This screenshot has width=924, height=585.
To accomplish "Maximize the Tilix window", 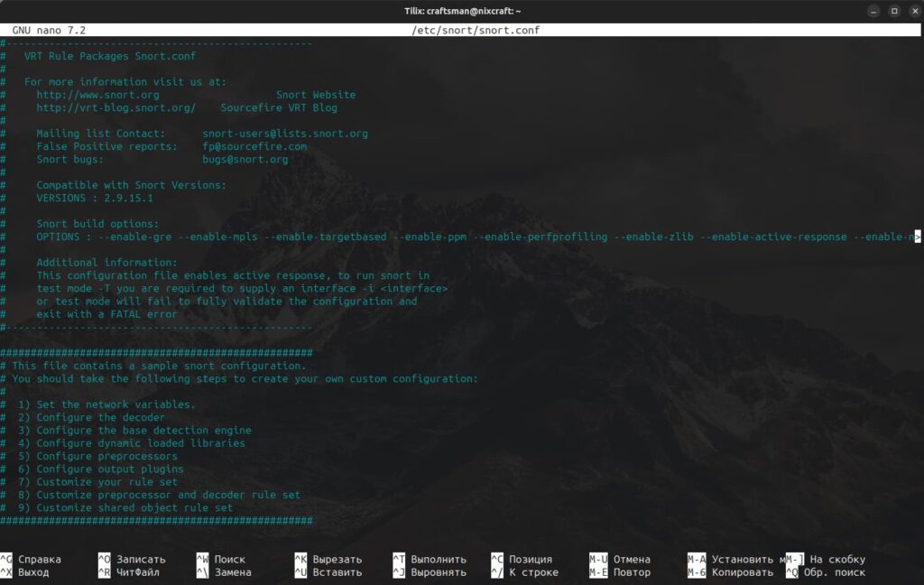I will tap(894, 11).
